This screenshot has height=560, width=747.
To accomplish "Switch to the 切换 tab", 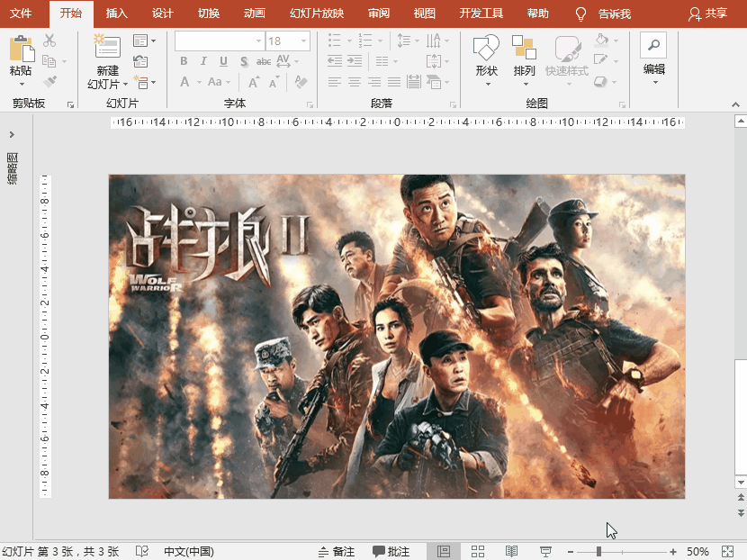I will coord(209,14).
